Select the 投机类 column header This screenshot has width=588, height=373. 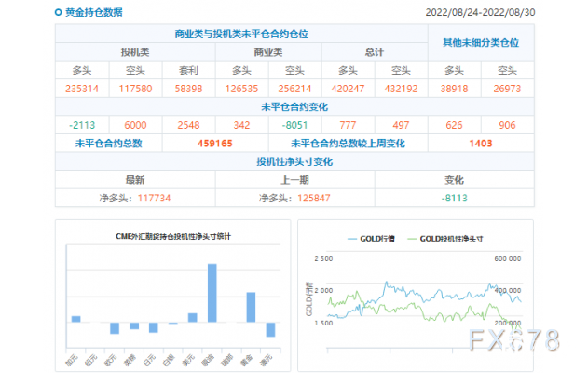(135, 51)
